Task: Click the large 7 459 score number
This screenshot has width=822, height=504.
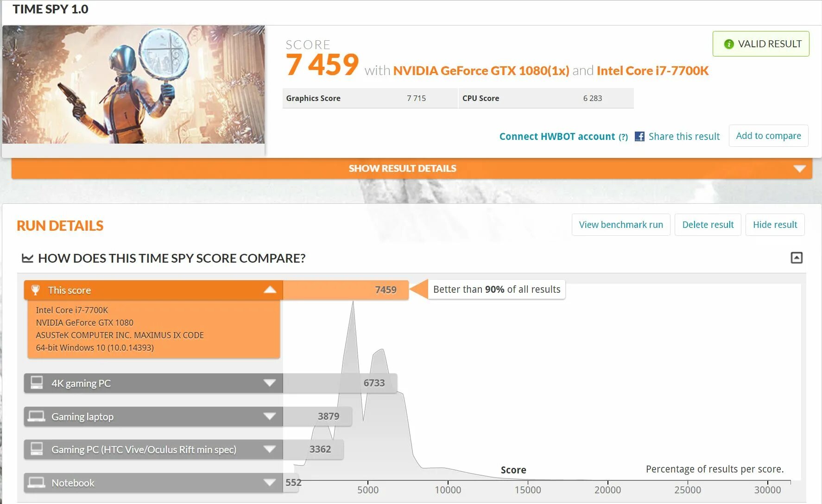Action: tap(322, 64)
